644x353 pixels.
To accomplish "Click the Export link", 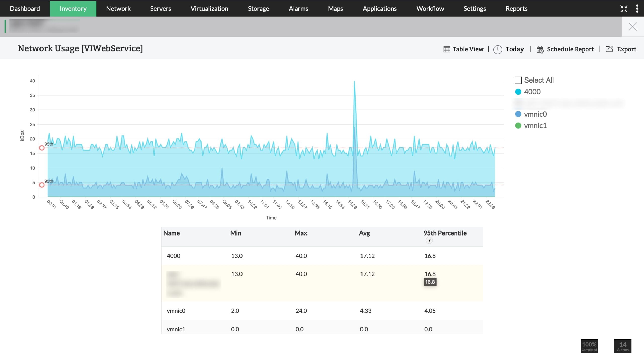I will click(627, 49).
